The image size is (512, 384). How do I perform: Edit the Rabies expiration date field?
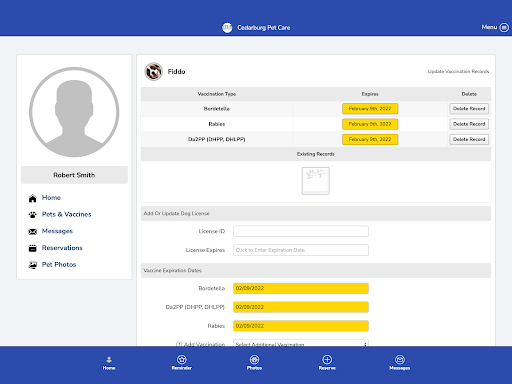click(x=301, y=326)
